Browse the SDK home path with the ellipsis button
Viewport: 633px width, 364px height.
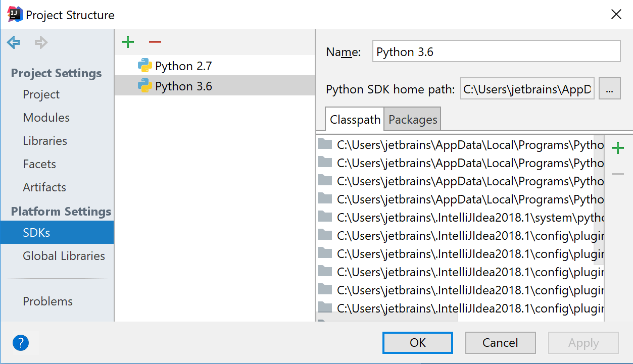click(x=609, y=88)
